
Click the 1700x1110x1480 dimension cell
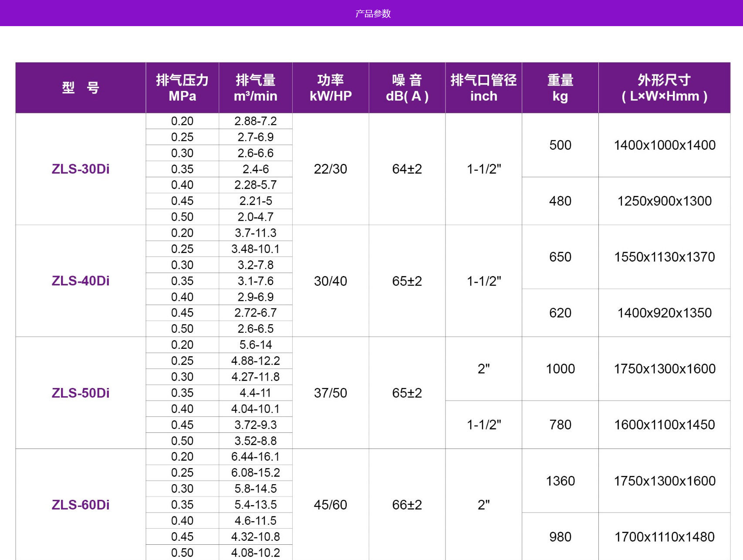pos(665,537)
